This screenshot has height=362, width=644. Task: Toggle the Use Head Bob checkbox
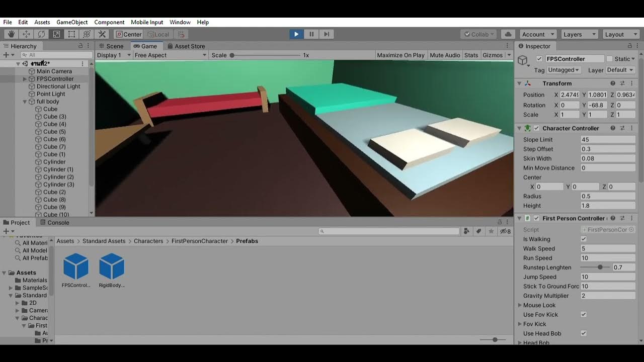point(584,333)
